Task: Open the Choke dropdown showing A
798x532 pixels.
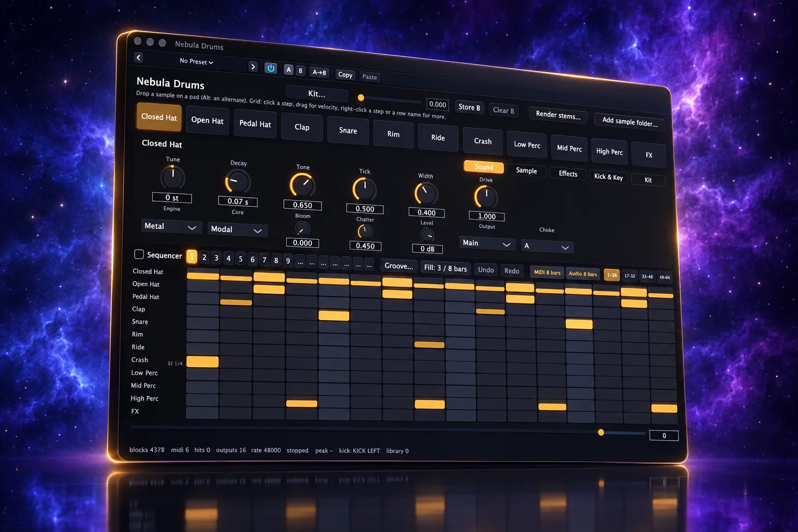Action: point(547,246)
